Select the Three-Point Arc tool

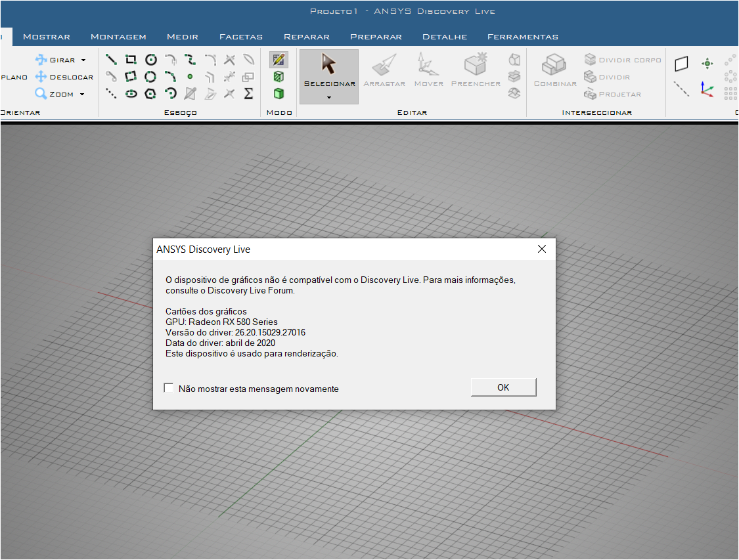pyautogui.click(x=170, y=76)
